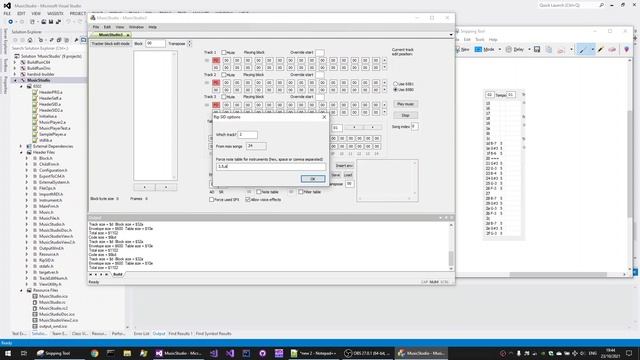The image size is (640, 360).
Task: Click the Stop button
Action: (405, 115)
